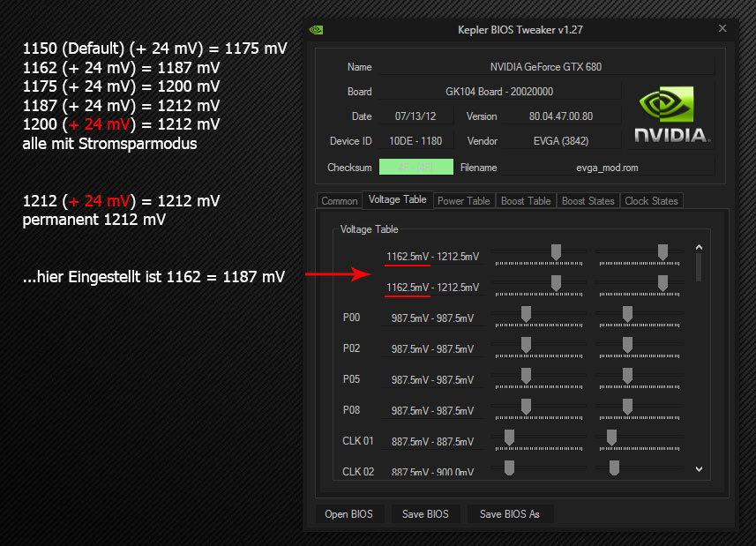Click the scroll down arrow of voltage table
Screen dimensions: 756x546
tap(700, 468)
